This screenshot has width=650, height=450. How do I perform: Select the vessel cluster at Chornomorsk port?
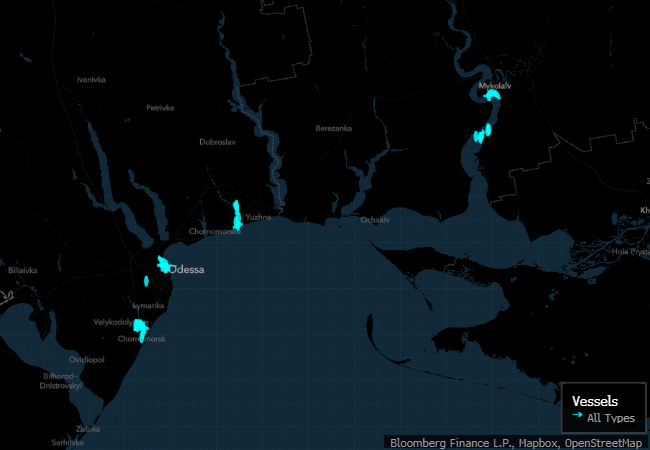click(x=141, y=330)
